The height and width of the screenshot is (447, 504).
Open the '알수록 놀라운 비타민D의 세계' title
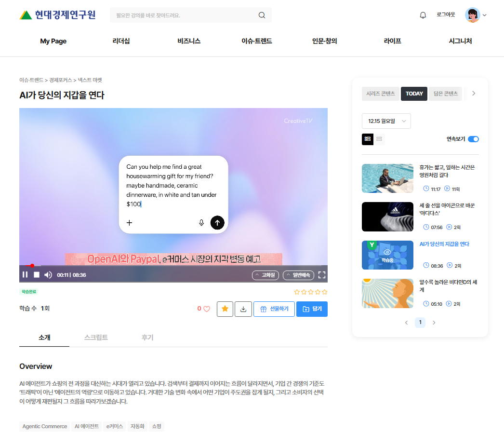(x=448, y=286)
